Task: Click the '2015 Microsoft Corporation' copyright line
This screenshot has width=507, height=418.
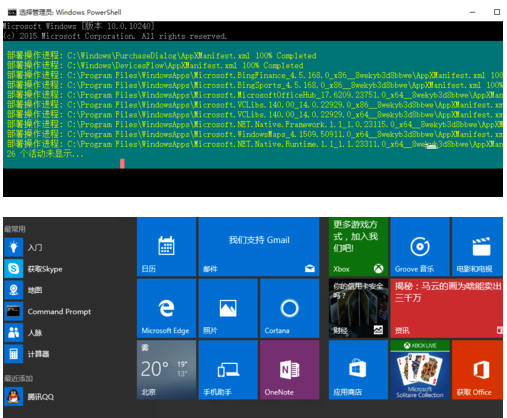Action: coord(115,36)
